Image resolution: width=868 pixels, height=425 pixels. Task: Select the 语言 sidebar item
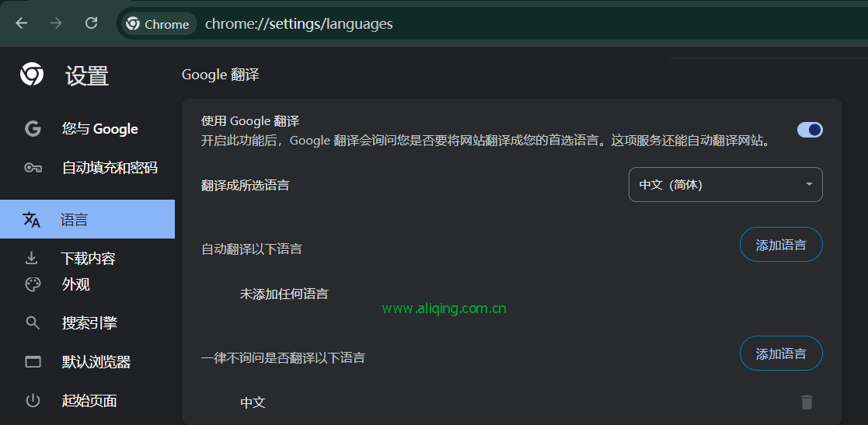click(88, 219)
